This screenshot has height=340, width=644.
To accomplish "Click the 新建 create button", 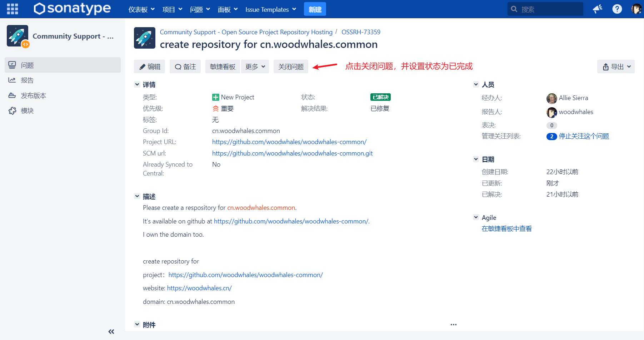I will coord(315,9).
